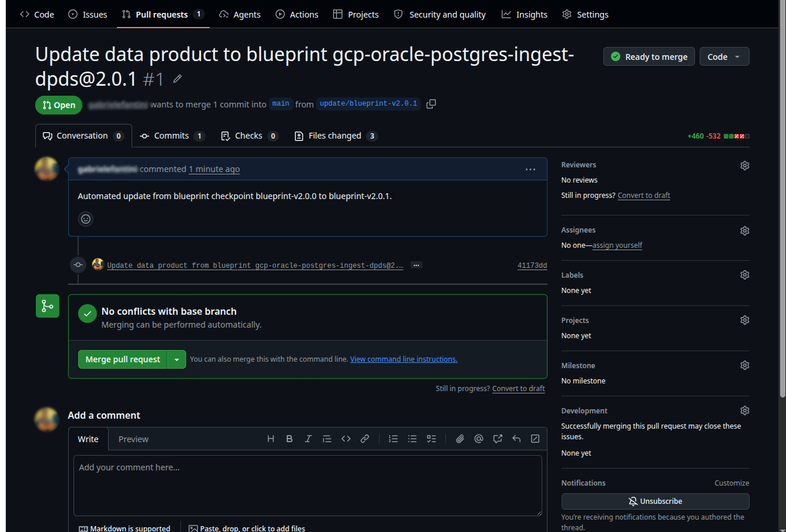The image size is (786, 532).
Task: Open Assignees settings gear
Action: tap(745, 231)
